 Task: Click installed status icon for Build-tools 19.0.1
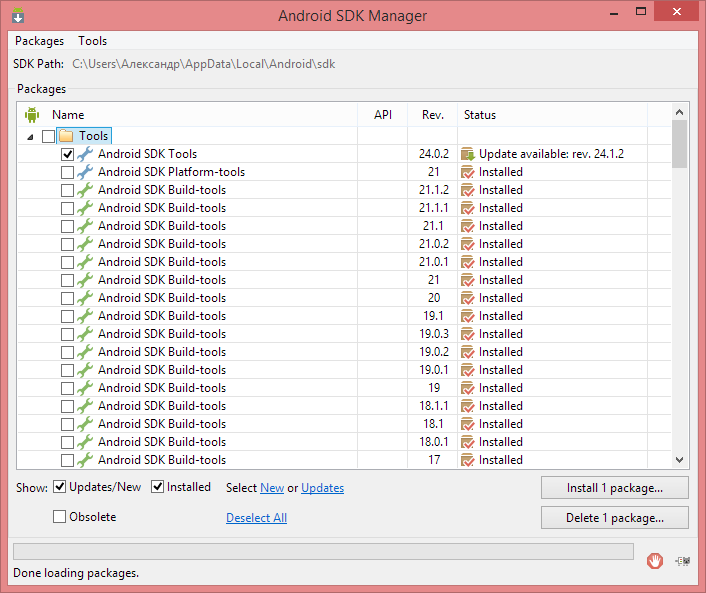click(x=468, y=370)
